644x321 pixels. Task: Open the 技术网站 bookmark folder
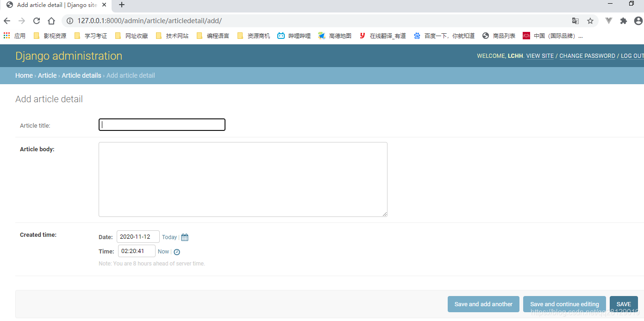coord(172,36)
